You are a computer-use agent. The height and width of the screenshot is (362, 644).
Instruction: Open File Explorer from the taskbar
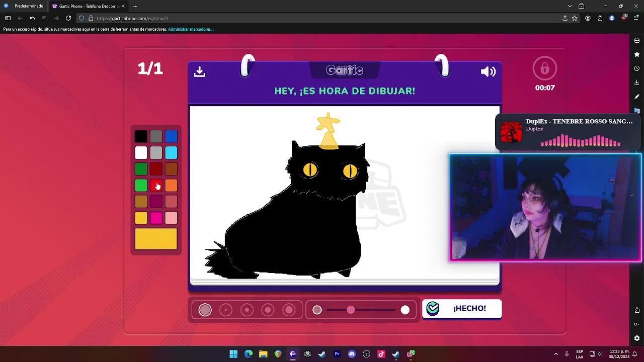(263, 354)
